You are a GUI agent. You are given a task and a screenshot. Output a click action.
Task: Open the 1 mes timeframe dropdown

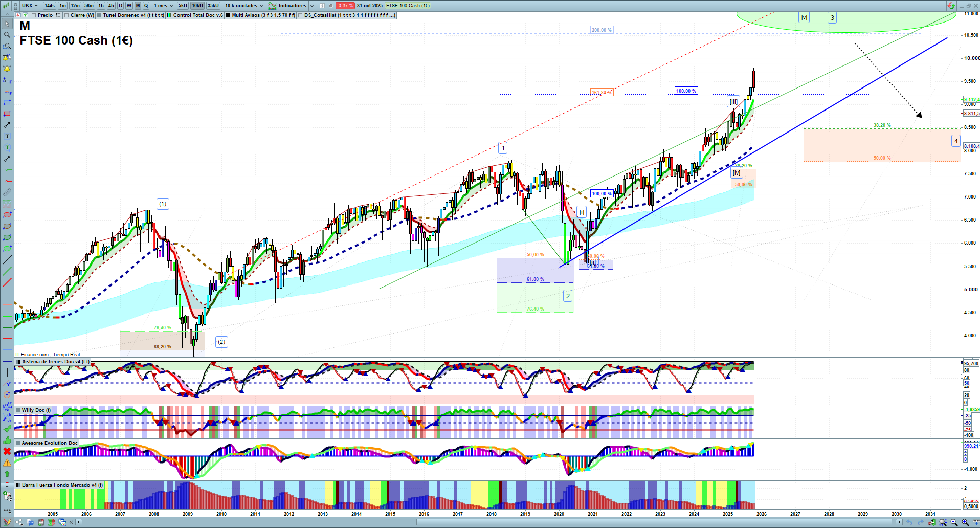coord(163,6)
